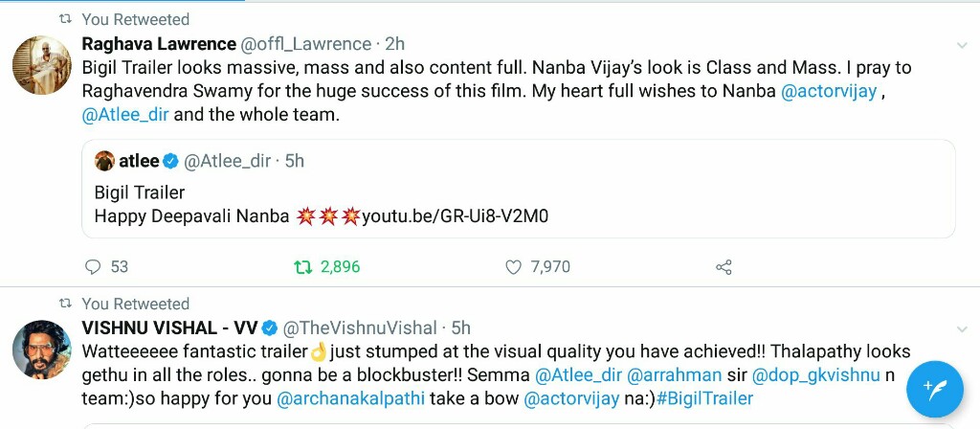Compose a new tweet
The width and height of the screenshot is (980, 429).
click(x=935, y=390)
